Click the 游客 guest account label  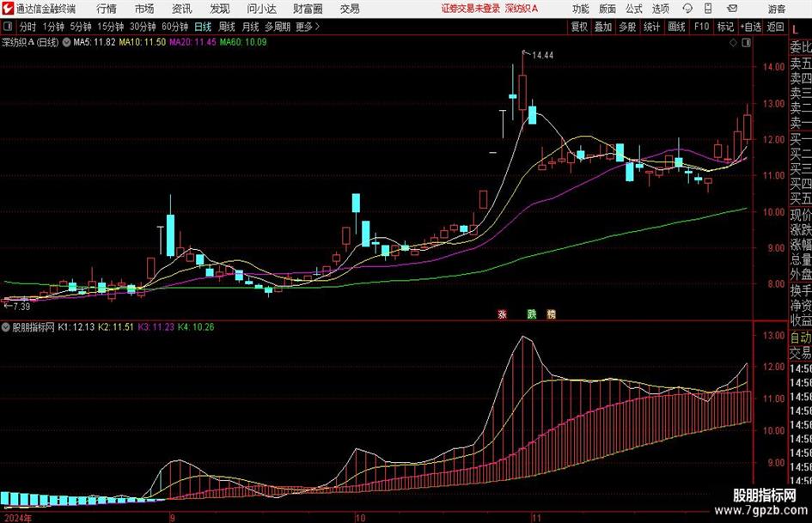[x=777, y=9]
